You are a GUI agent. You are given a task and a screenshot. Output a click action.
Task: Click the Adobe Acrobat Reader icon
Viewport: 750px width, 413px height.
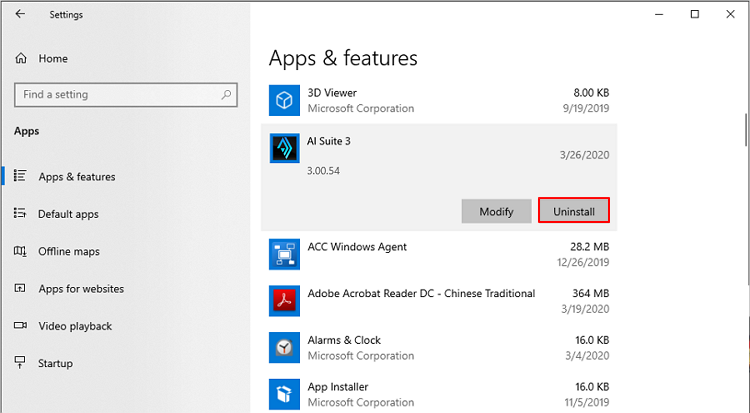(x=284, y=301)
